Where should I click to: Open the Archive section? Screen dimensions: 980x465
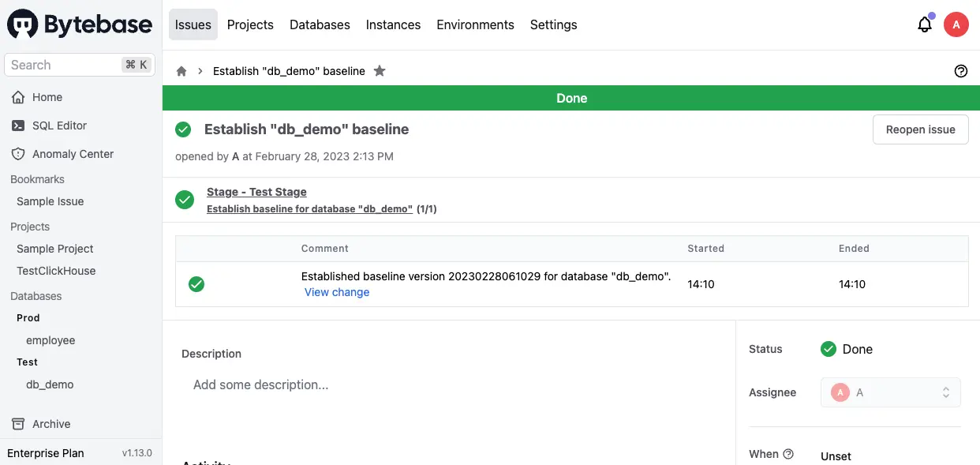[50, 424]
